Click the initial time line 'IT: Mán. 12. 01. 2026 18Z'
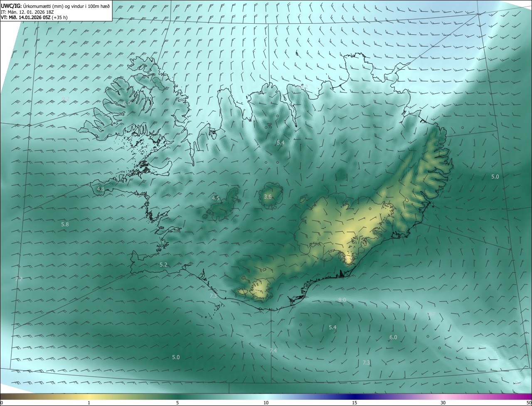The height and width of the screenshot is (406, 532). click(28, 12)
